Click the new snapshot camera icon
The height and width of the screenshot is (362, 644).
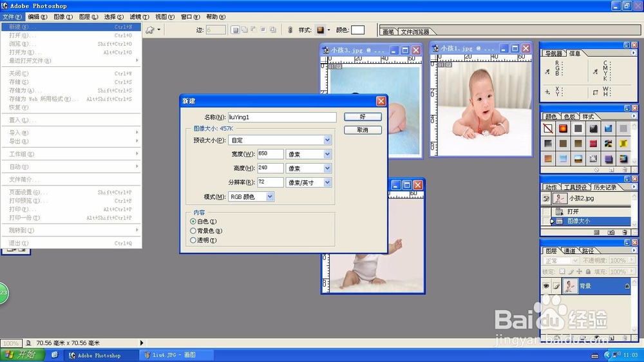point(611,233)
